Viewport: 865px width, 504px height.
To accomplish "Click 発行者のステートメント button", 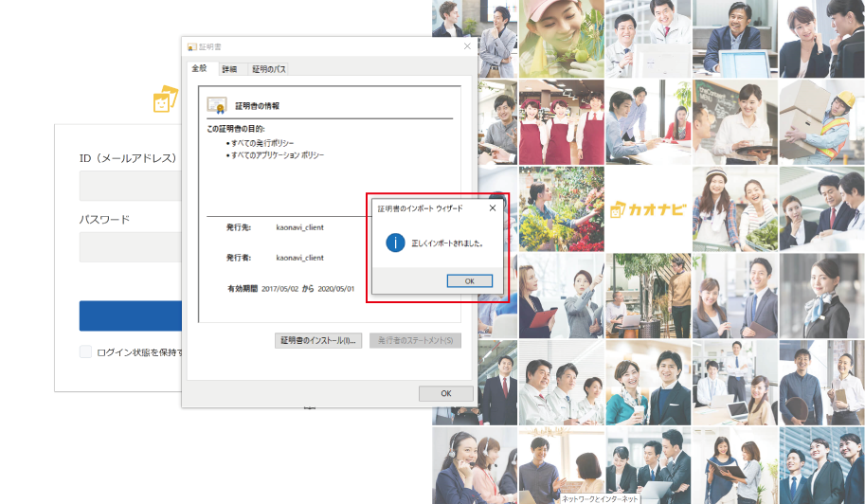I will (415, 340).
